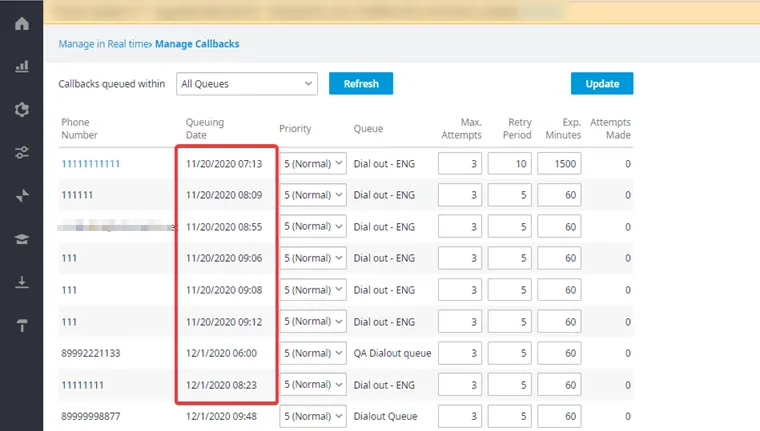Select phone number 89999998877 cell
The height and width of the screenshot is (431, 760).
click(91, 416)
